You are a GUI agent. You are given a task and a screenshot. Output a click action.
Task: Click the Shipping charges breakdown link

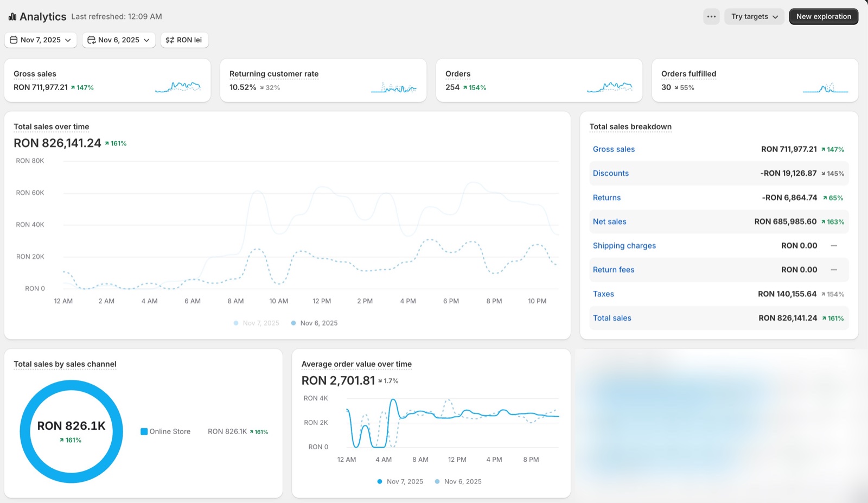[x=624, y=246]
